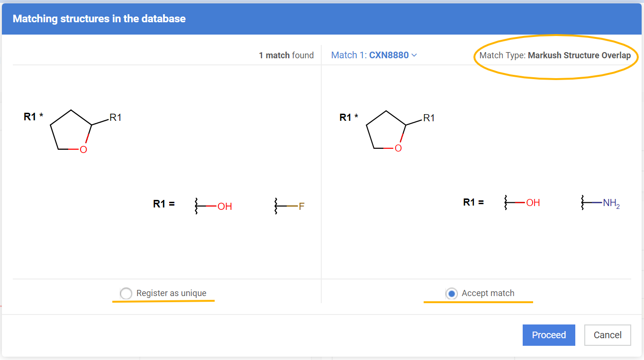
Task: Click the fluorine (F) R1 fragment
Action: coord(301,207)
